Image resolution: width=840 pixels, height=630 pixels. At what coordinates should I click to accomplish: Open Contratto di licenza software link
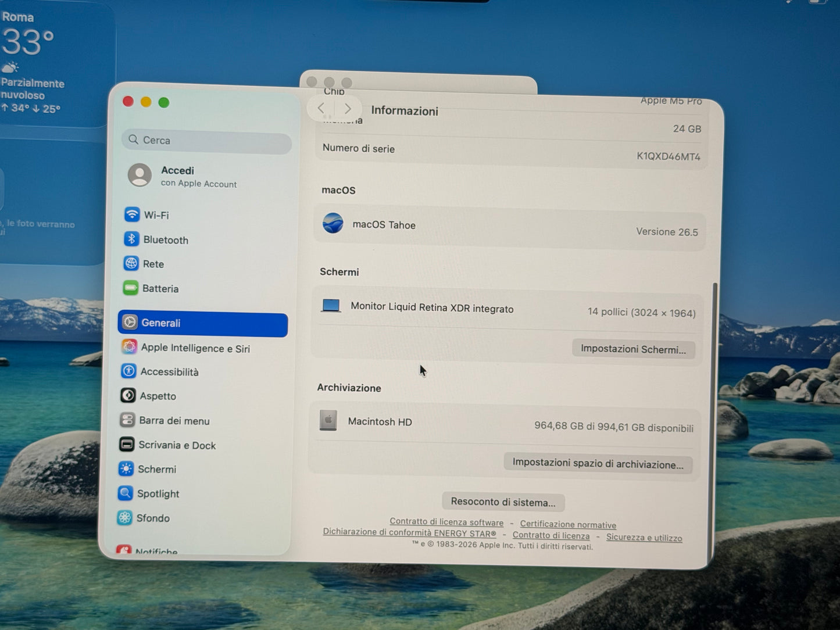[x=446, y=522]
